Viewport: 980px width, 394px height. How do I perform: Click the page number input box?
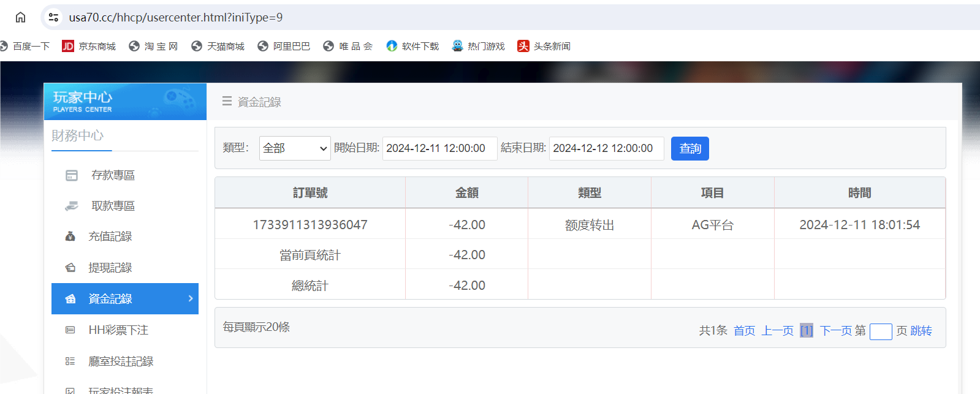(x=881, y=331)
